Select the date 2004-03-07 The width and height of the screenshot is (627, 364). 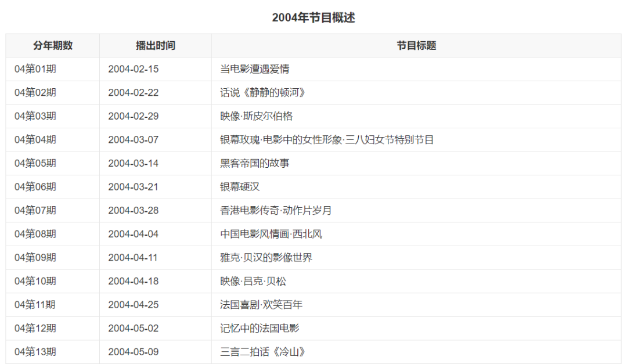tap(133, 139)
